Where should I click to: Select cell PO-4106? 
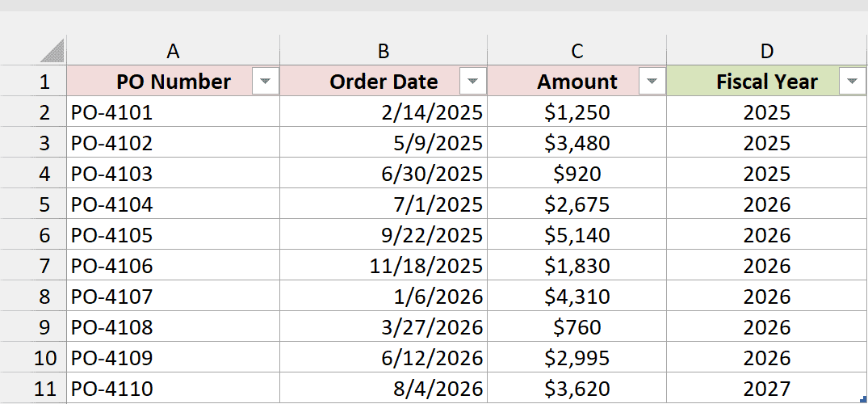[x=174, y=266]
